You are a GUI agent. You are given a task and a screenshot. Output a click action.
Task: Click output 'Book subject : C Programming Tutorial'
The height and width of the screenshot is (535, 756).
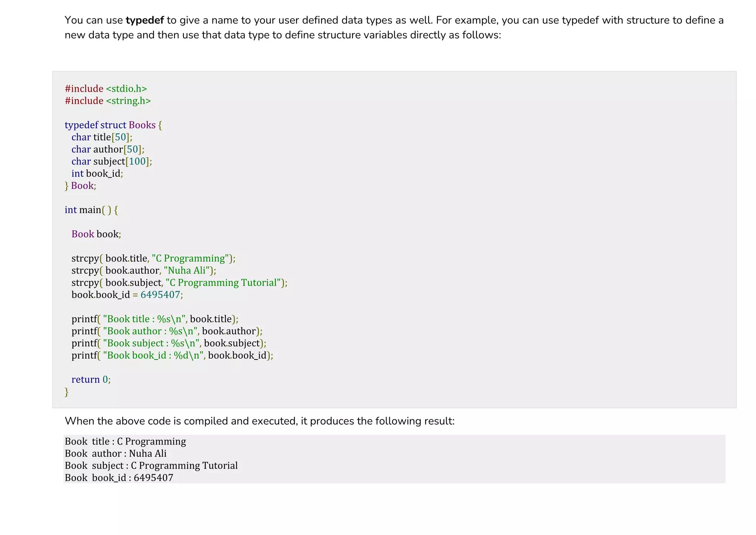[x=151, y=466]
